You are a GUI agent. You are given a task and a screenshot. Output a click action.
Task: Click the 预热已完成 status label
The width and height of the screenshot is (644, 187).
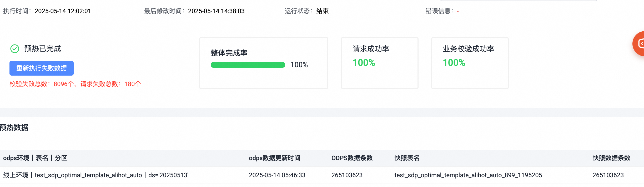[43, 49]
